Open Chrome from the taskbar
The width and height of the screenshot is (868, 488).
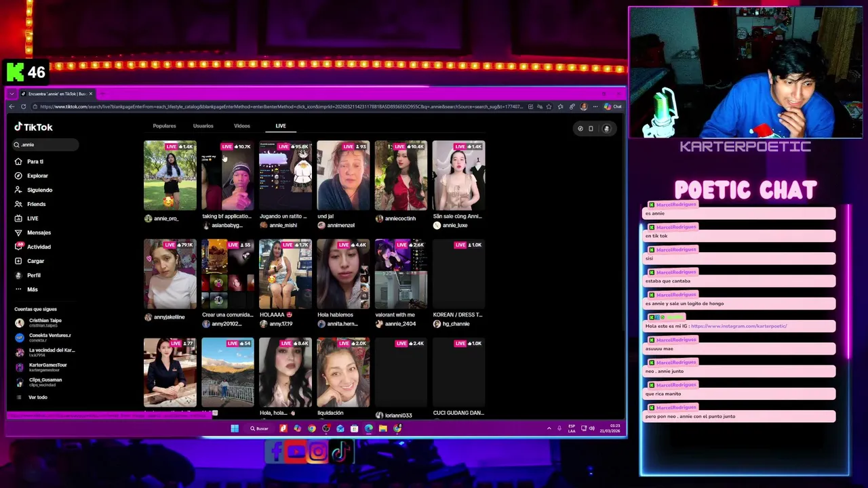click(312, 428)
